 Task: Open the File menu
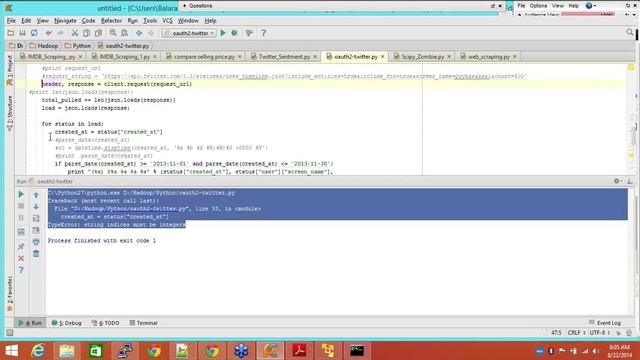click(x=11, y=20)
